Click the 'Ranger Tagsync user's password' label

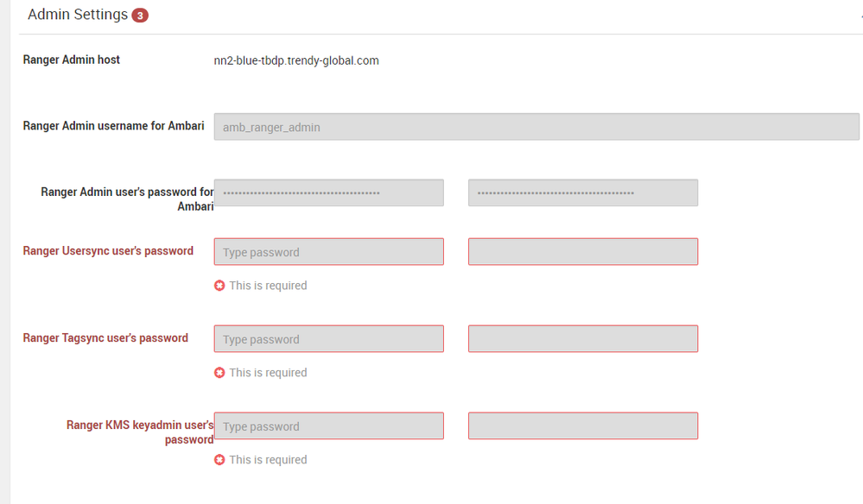click(x=105, y=338)
